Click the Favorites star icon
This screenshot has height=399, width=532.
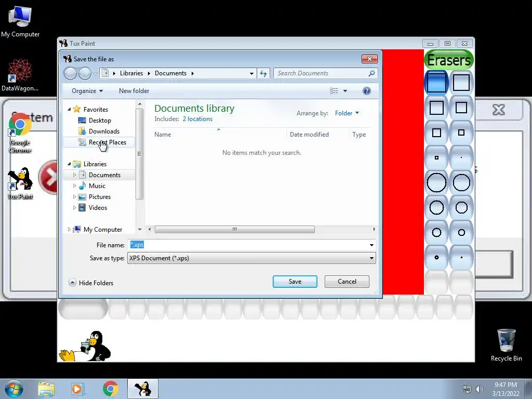[x=77, y=109]
